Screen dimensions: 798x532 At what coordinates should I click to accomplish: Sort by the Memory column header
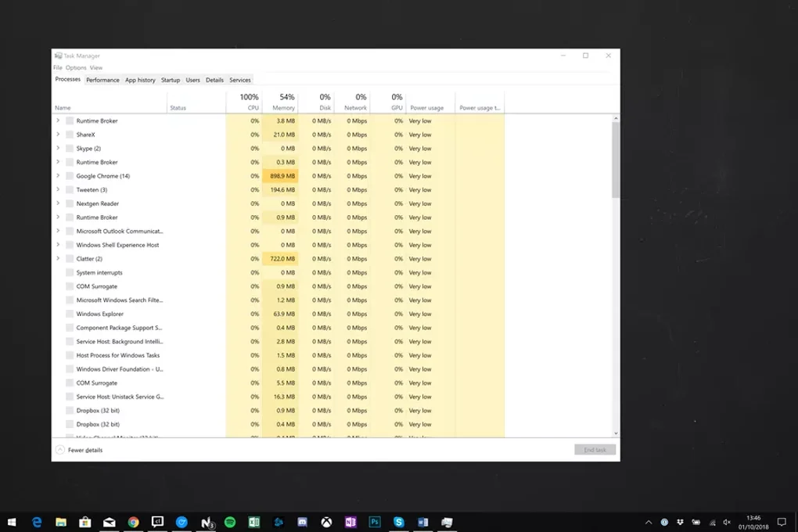[280, 102]
